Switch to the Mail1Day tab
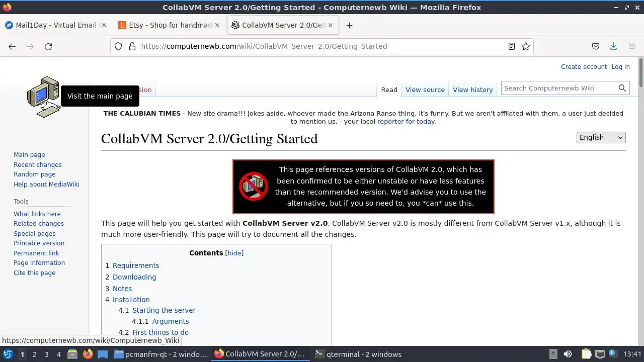 (55, 25)
